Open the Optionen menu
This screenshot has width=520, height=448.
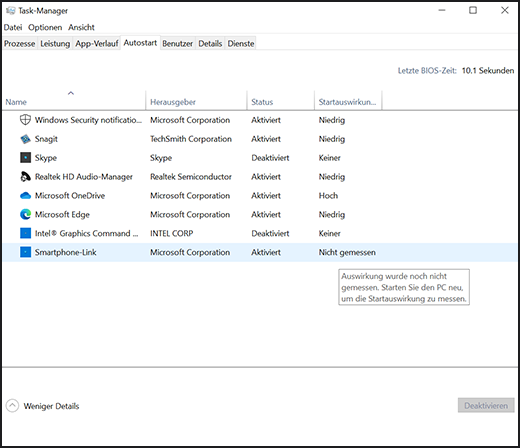click(x=45, y=27)
